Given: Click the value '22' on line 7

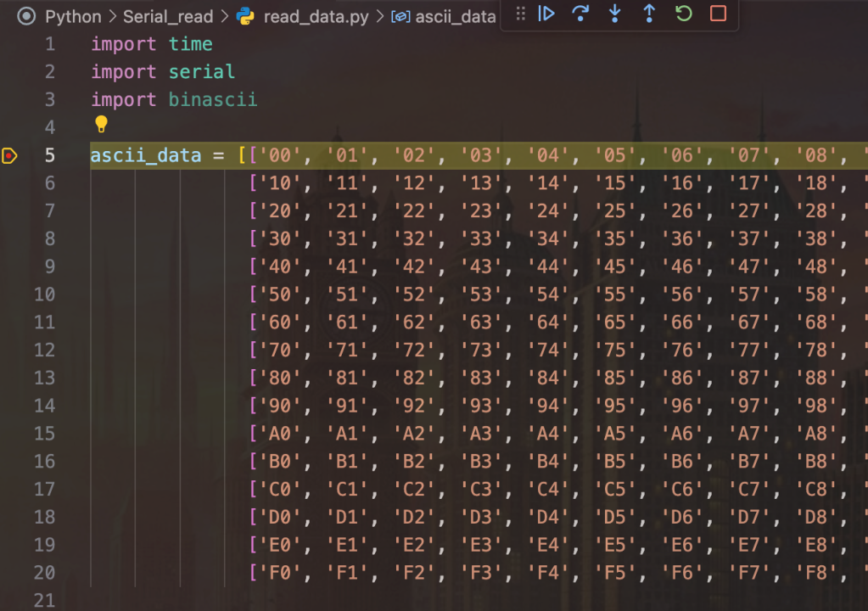Looking at the screenshot, I should coord(413,210).
